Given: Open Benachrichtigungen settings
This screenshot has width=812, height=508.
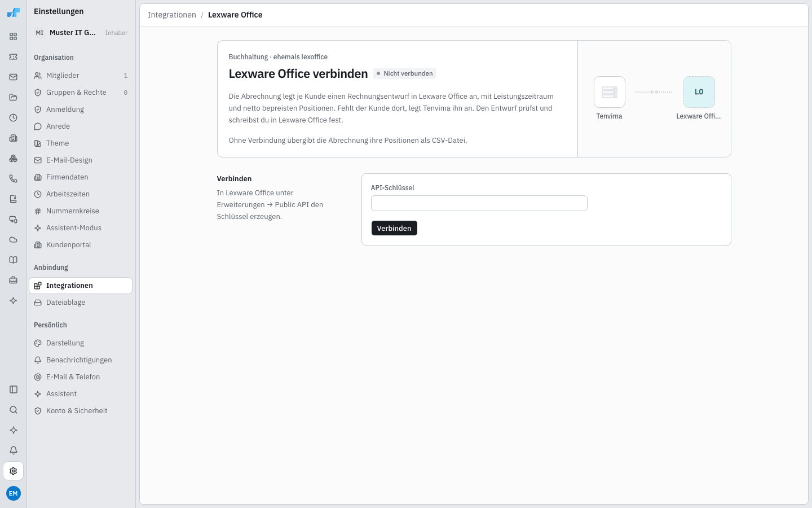Looking at the screenshot, I should (x=81, y=360).
